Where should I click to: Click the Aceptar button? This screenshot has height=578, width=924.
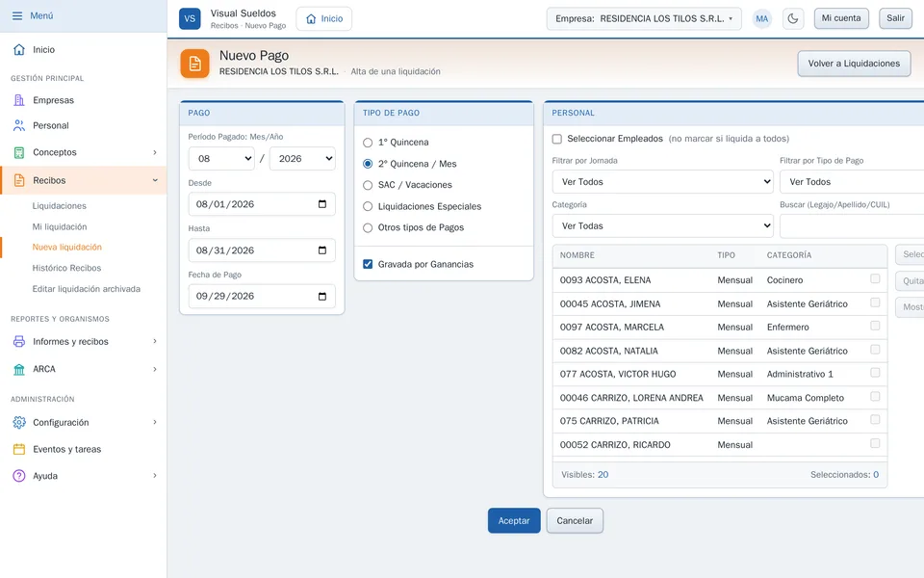[x=514, y=521]
